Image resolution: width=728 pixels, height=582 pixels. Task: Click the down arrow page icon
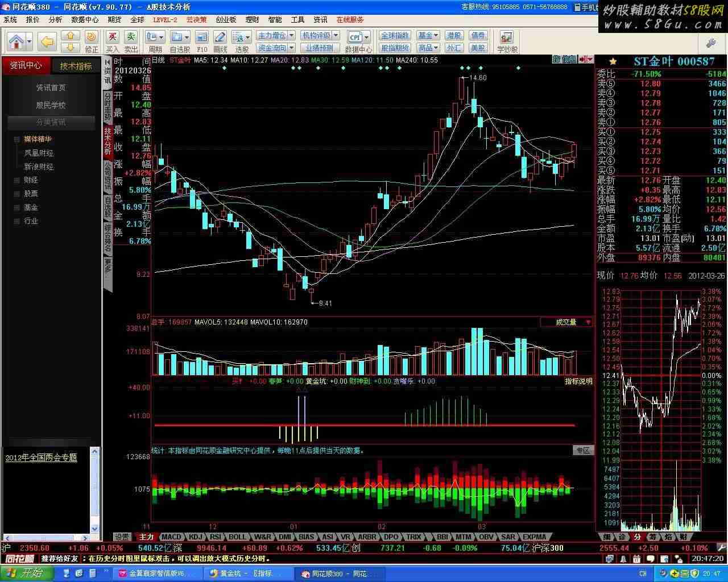coord(71,47)
